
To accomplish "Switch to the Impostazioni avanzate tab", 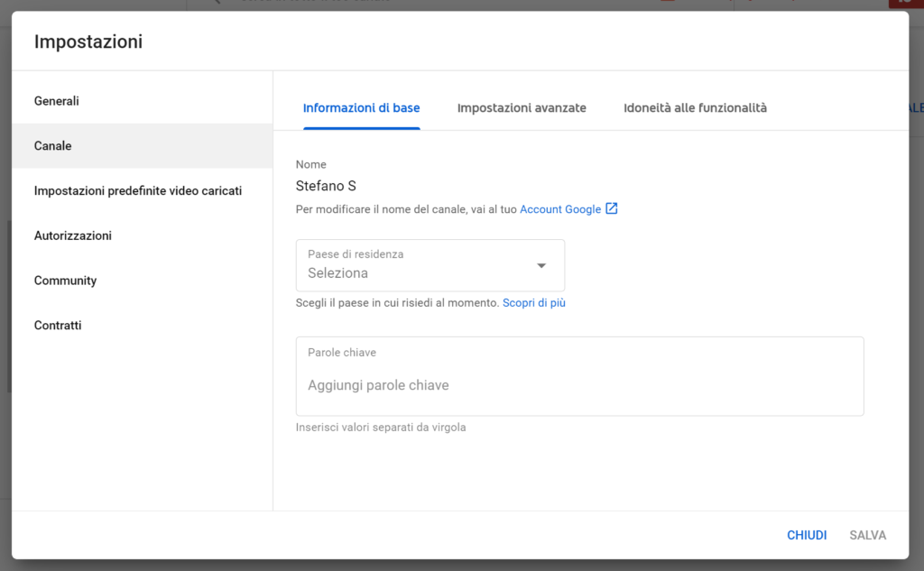I will pos(522,108).
